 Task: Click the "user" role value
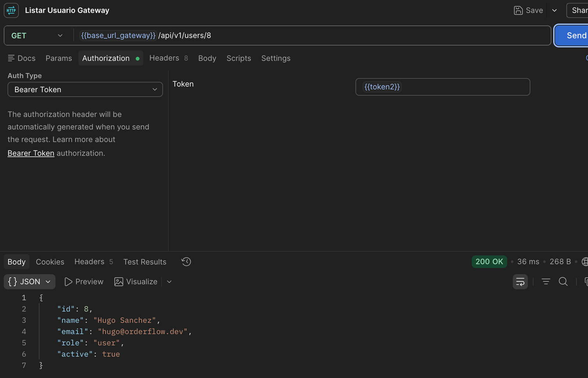(x=107, y=343)
